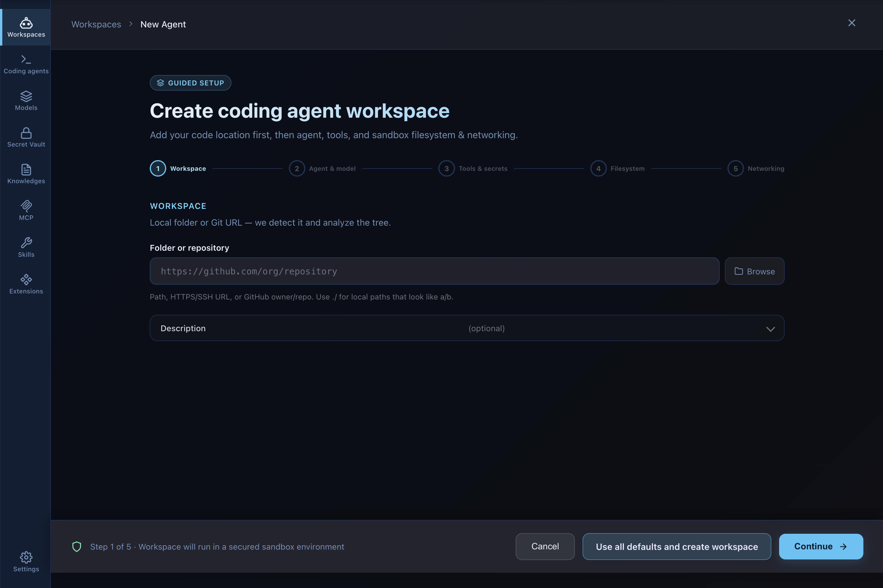The height and width of the screenshot is (588, 883).
Task: Click the GUIDED SETUP badge
Action: click(x=190, y=83)
